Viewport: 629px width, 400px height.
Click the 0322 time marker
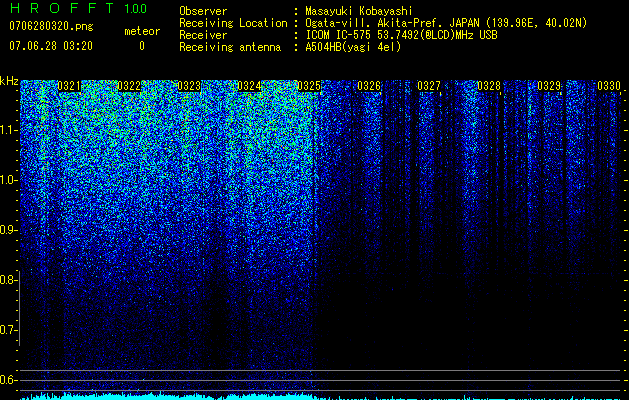pos(129,86)
